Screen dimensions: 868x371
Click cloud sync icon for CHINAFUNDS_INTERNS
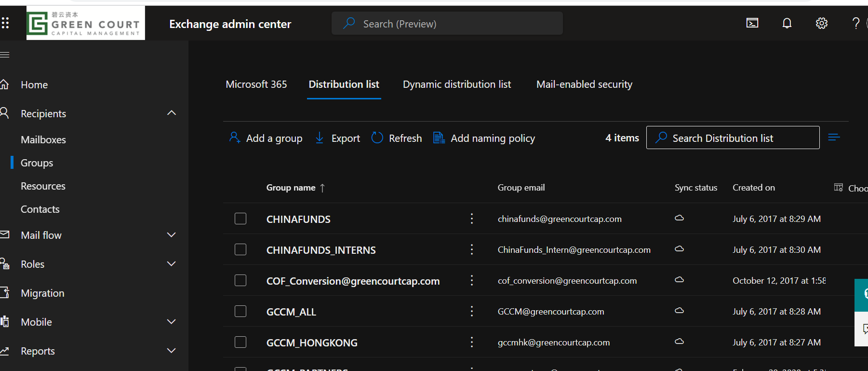tap(679, 249)
